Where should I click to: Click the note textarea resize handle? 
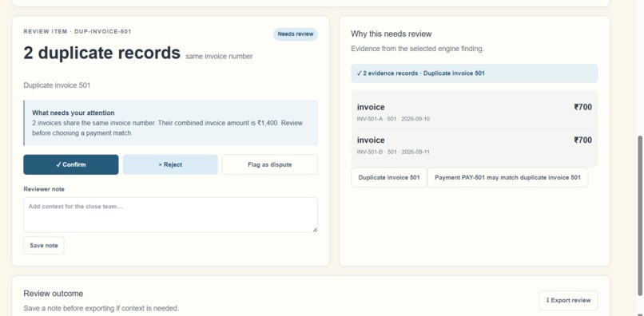click(315, 230)
